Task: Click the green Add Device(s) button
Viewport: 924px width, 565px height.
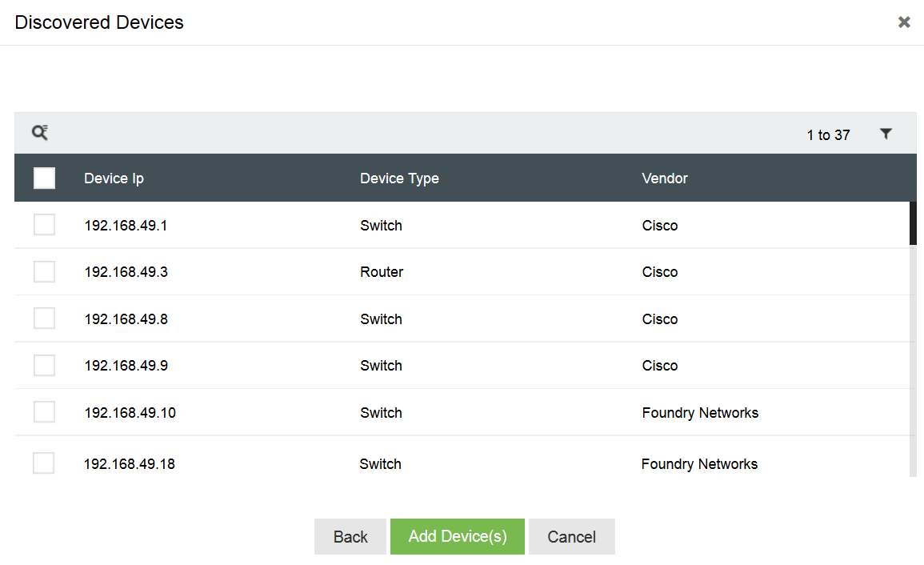Action: (458, 537)
